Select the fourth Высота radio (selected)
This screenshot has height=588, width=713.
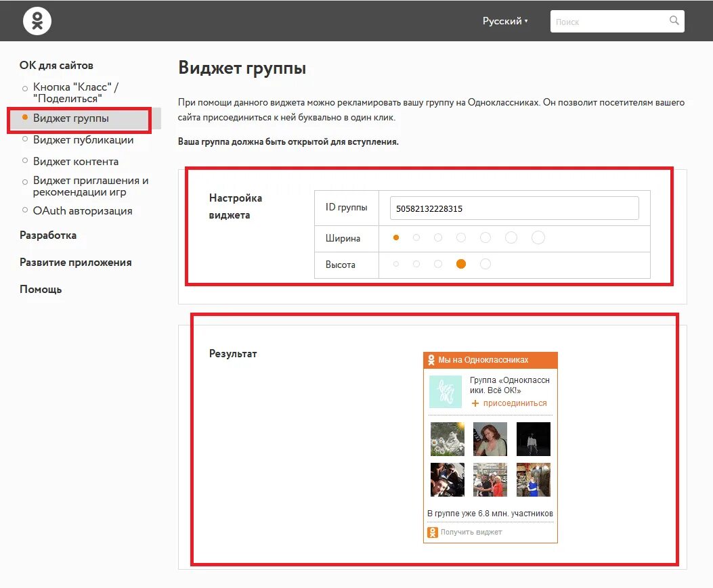pyautogui.click(x=461, y=264)
